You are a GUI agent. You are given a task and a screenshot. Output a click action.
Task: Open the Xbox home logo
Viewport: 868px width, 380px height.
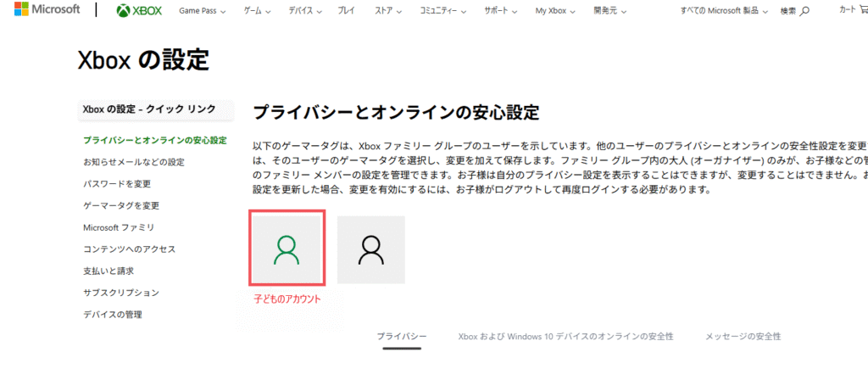tap(140, 10)
